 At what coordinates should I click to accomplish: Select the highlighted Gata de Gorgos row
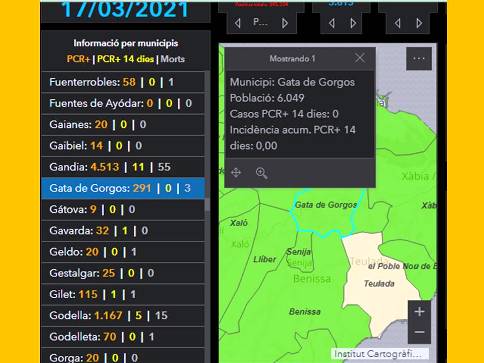tap(123, 188)
